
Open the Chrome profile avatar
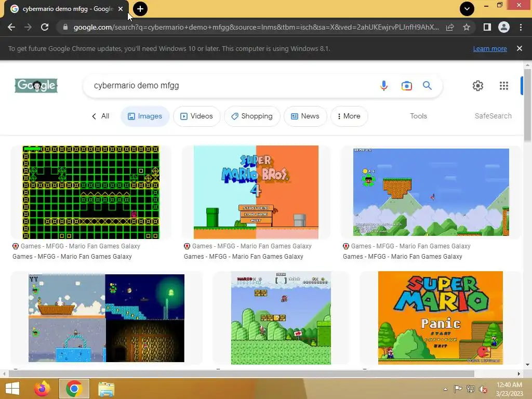coord(504,27)
